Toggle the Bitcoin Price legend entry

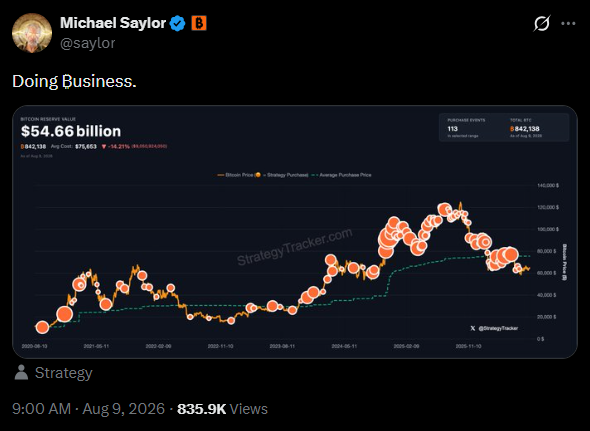click(x=235, y=175)
